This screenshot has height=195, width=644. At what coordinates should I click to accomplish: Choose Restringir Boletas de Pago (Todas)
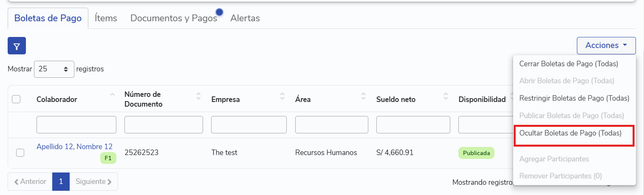tap(574, 98)
